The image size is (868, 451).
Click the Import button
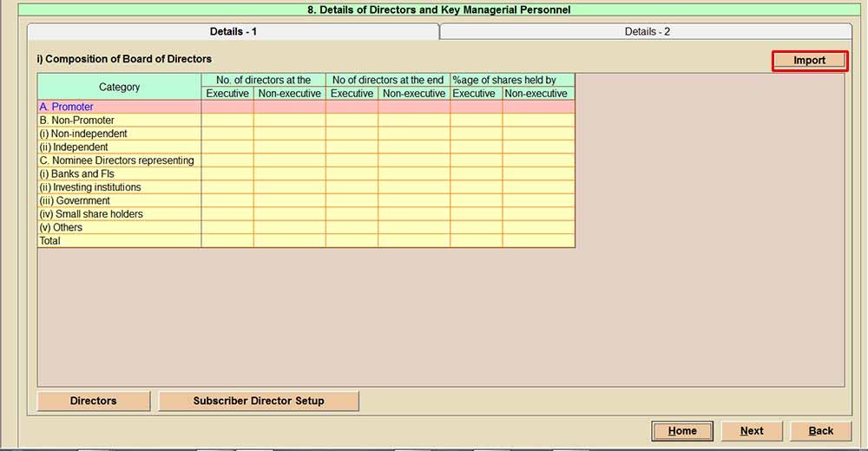click(809, 61)
